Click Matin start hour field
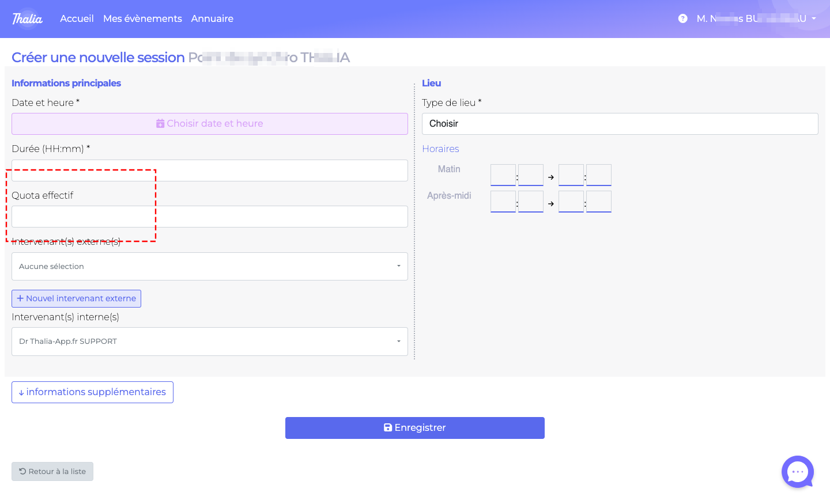 pos(503,175)
